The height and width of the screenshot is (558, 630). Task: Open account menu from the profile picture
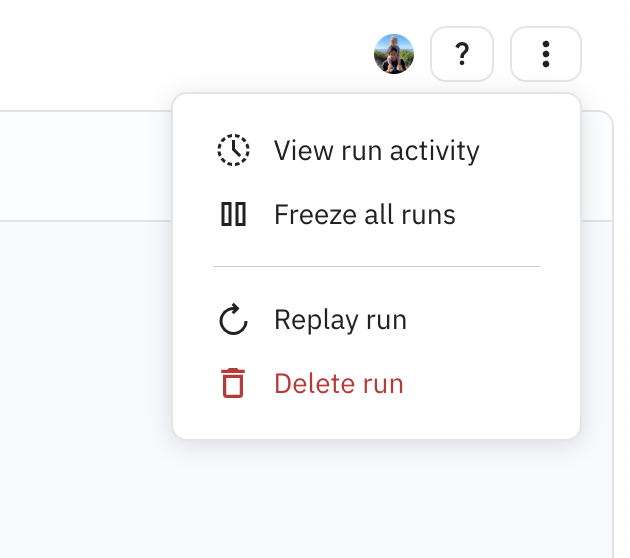[394, 54]
